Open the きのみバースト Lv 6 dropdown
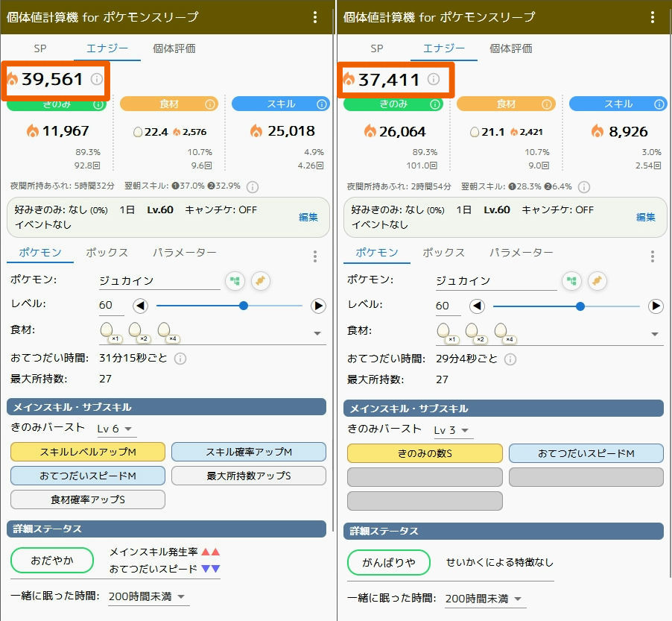672x621 pixels. point(116,429)
